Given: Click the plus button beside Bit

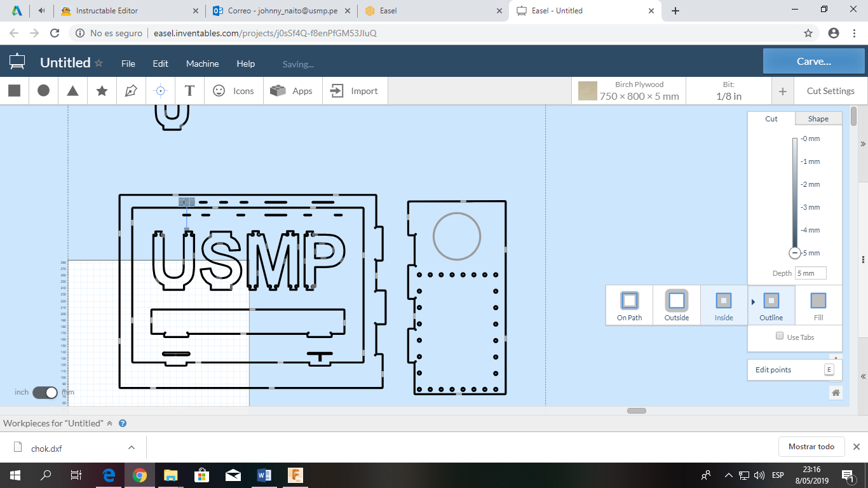Looking at the screenshot, I should tap(783, 91).
